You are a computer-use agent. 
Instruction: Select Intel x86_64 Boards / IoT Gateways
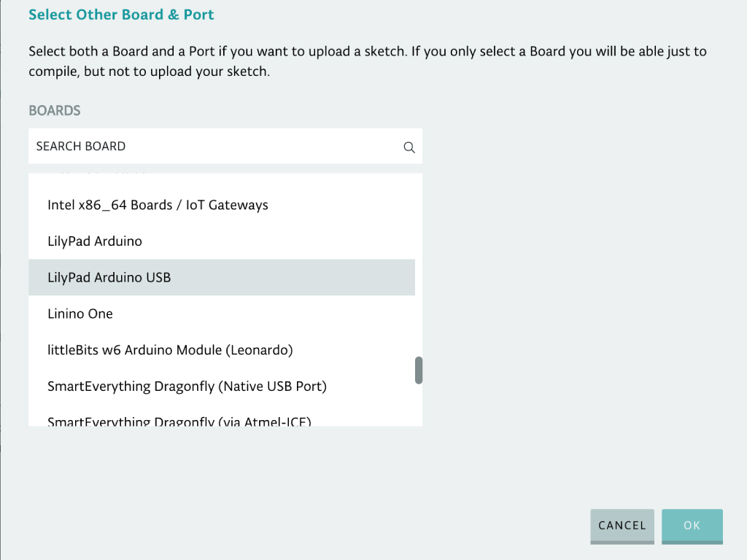tap(222, 205)
